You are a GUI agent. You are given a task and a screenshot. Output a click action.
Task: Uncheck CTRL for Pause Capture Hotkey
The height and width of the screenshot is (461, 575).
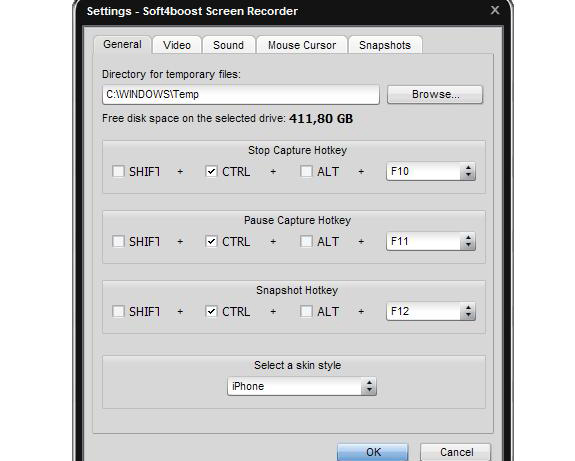[211, 241]
